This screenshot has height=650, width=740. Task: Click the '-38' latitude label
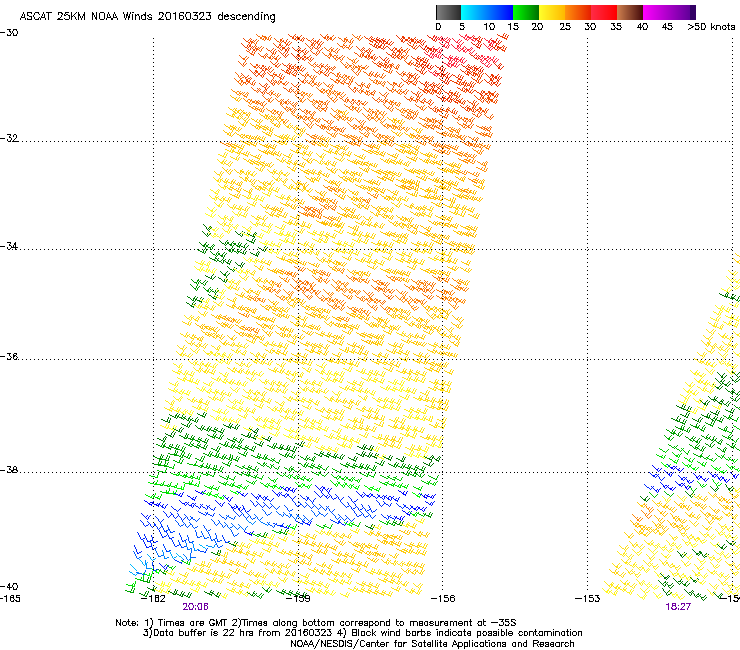click(x=9, y=470)
